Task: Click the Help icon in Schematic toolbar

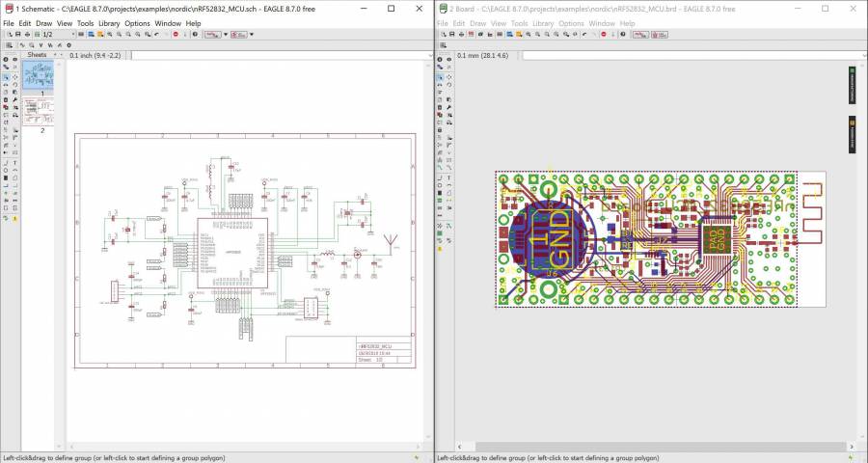Action: pyautogui.click(x=194, y=35)
